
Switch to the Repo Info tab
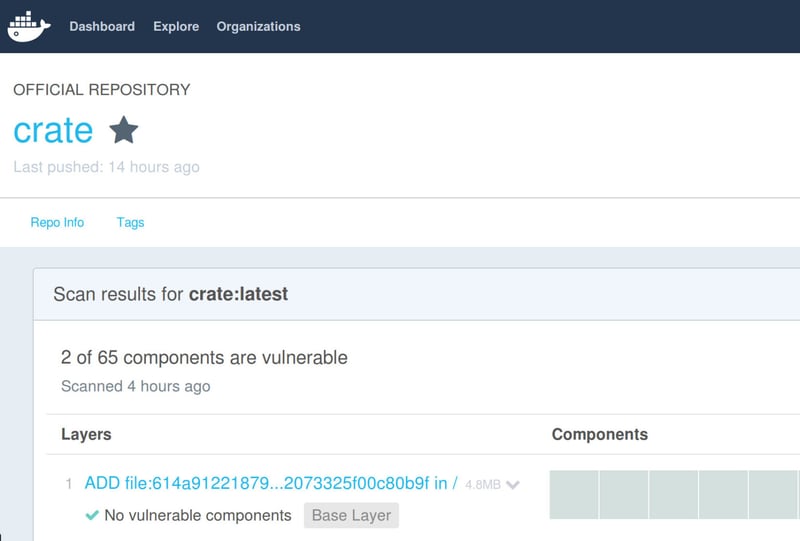57,223
